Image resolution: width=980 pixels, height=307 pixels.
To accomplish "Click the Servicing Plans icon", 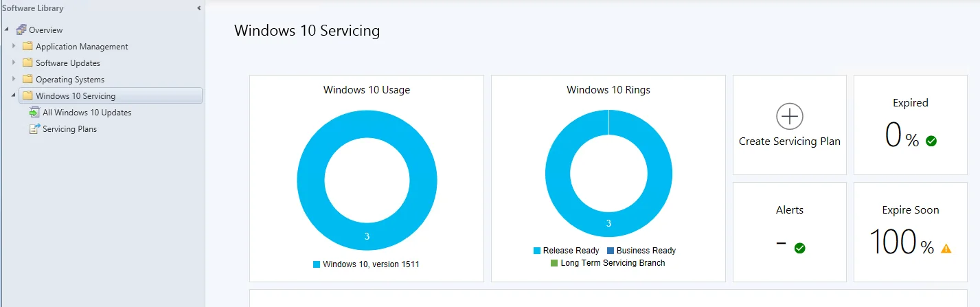I will 34,128.
